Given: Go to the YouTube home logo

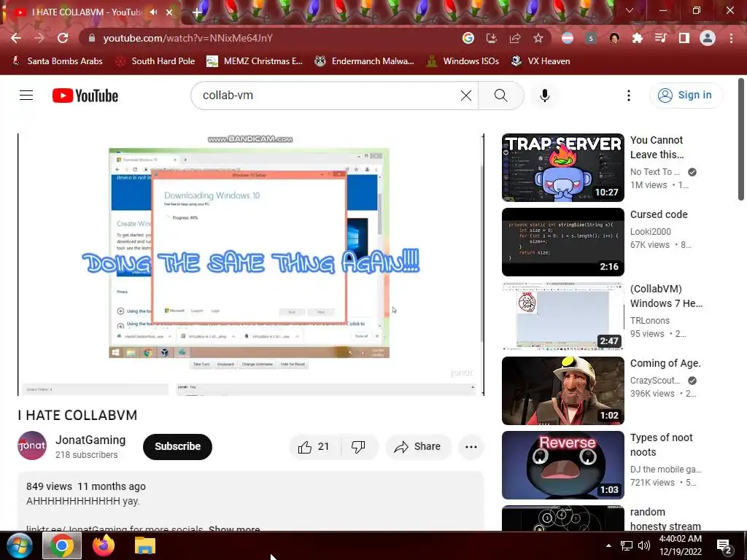Looking at the screenshot, I should 85,96.
